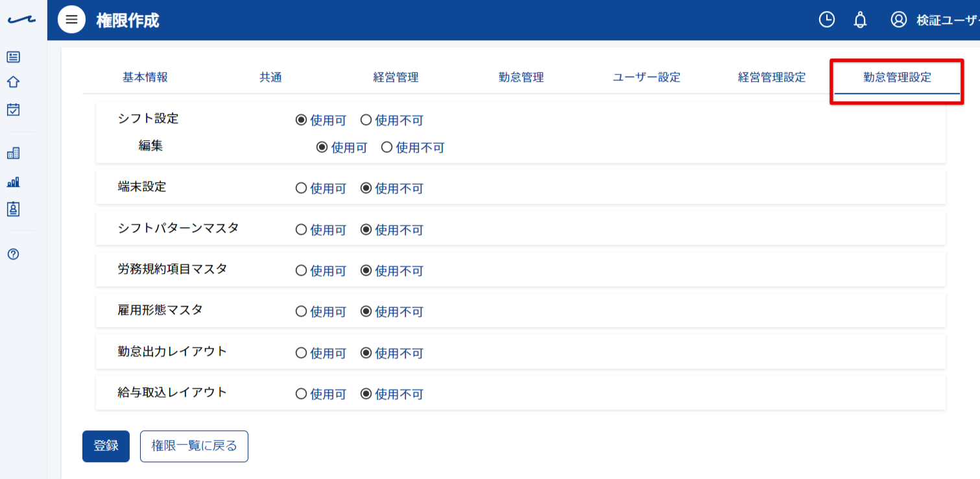Click the 登録 button
This screenshot has height=479, width=980.
point(106,446)
